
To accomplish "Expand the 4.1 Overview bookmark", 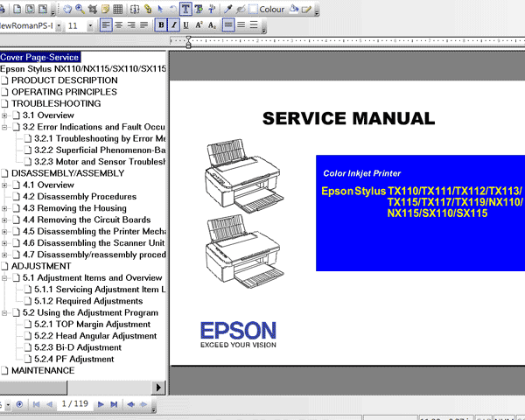I will (x=4, y=185).
